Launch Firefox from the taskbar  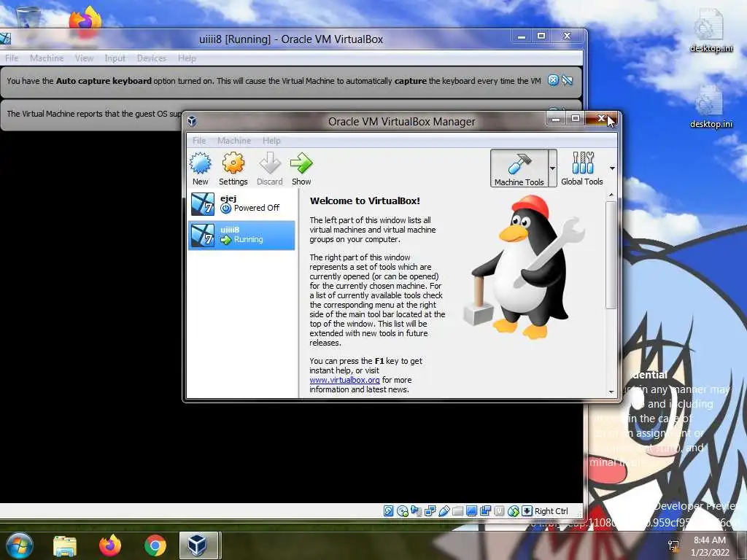pos(110,545)
